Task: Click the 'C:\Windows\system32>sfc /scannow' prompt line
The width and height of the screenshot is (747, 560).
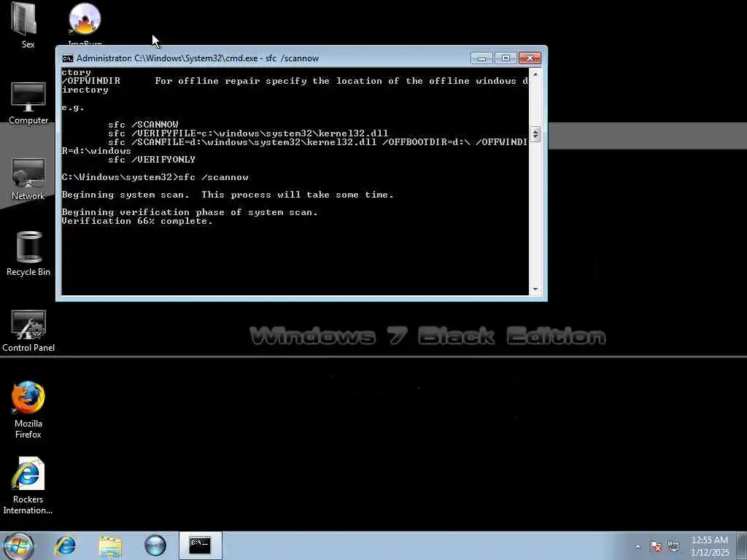Action: (x=155, y=177)
